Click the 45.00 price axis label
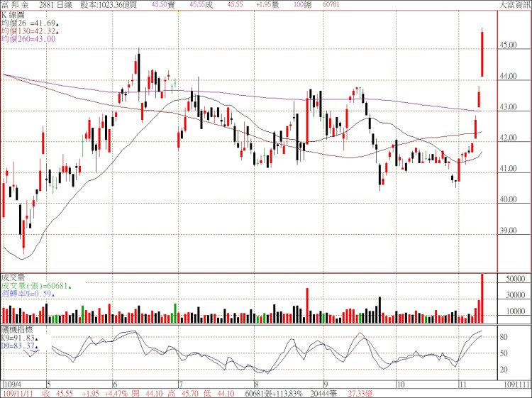532x398 pixels. [508, 45]
